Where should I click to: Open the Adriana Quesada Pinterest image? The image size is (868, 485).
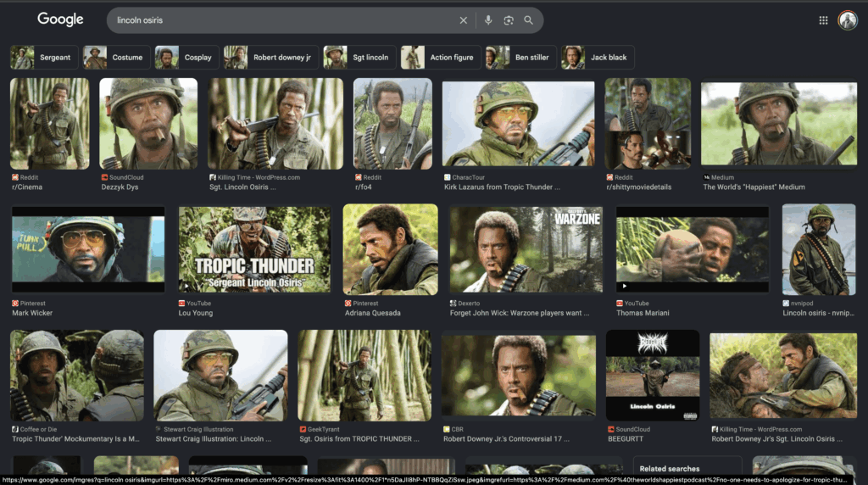click(x=390, y=249)
